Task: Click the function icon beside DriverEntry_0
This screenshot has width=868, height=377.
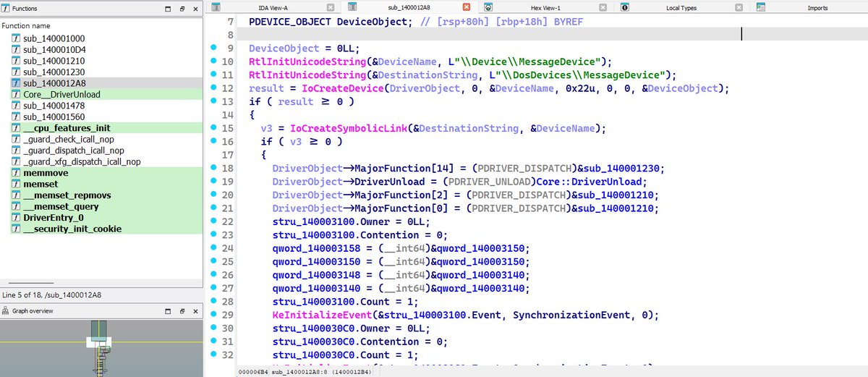Action: [16, 217]
